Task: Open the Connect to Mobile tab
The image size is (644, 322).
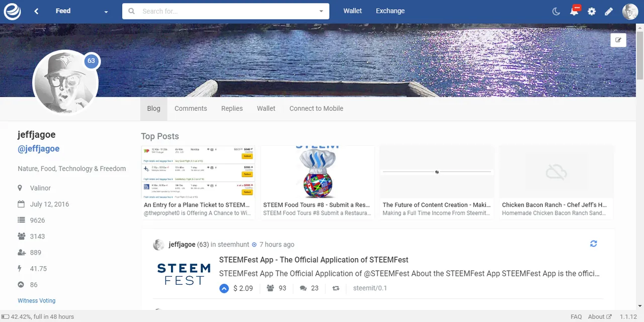Action: coord(316,108)
